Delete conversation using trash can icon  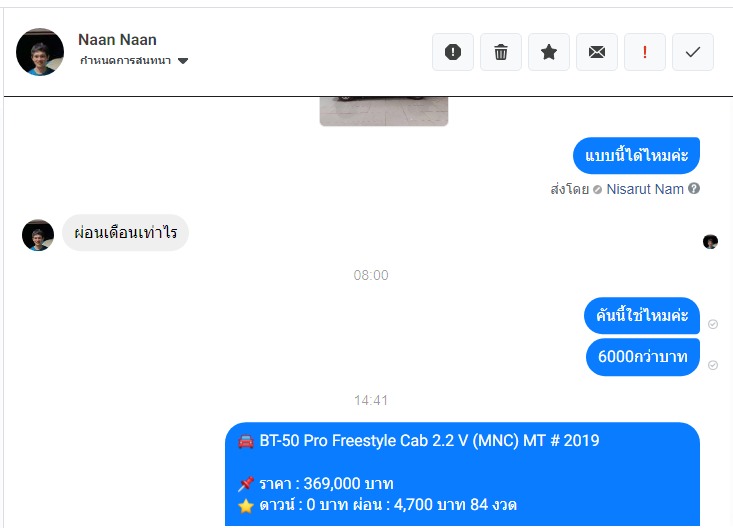pos(501,52)
